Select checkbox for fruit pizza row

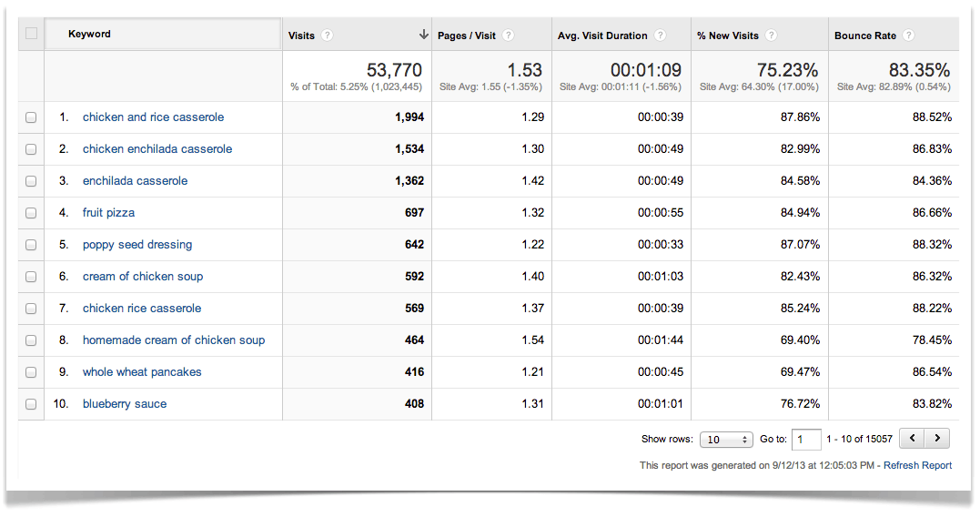[x=32, y=213]
